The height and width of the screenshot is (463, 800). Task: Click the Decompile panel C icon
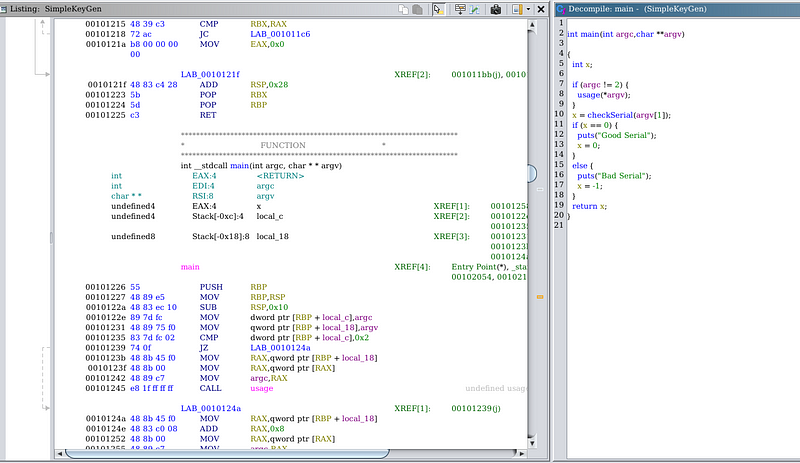561,9
